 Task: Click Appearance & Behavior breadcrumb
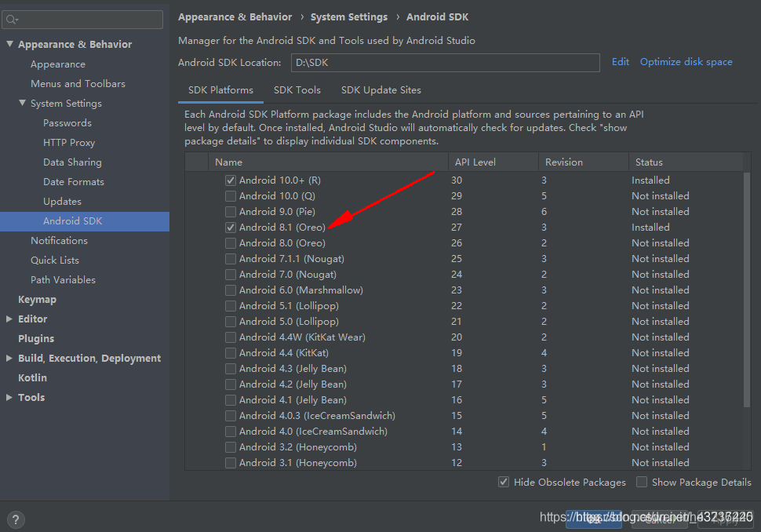pyautogui.click(x=235, y=17)
